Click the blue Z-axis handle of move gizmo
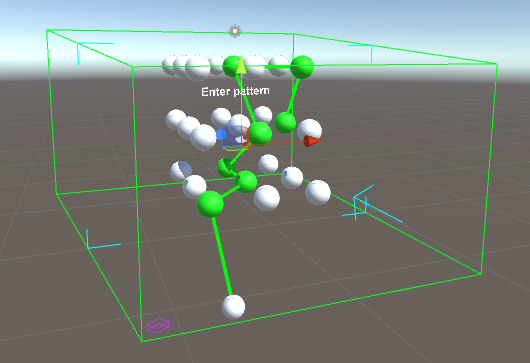This screenshot has height=363, width=530. (221, 135)
